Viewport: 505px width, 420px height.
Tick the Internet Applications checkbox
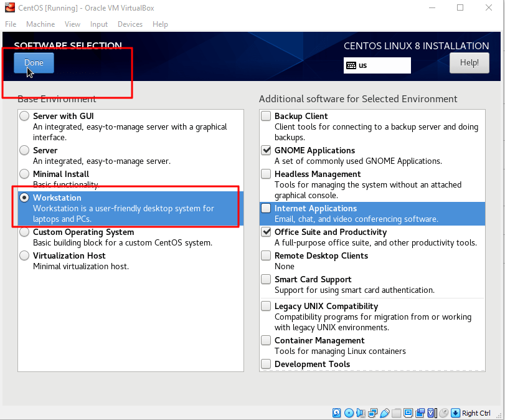coord(266,208)
